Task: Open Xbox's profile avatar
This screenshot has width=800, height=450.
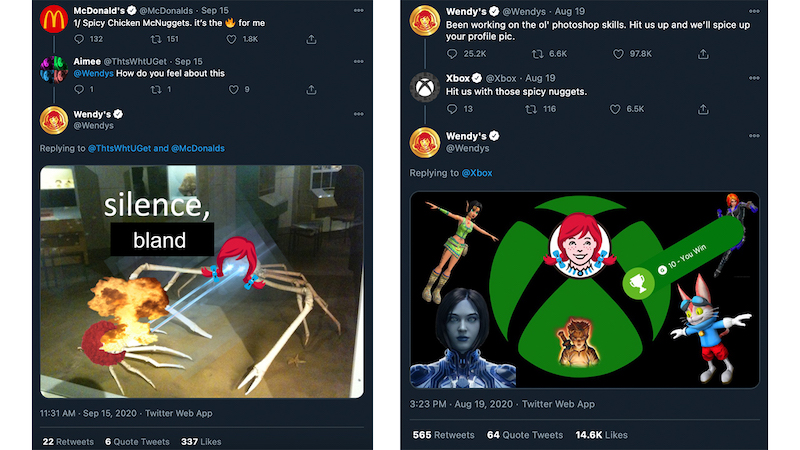Action: [425, 88]
